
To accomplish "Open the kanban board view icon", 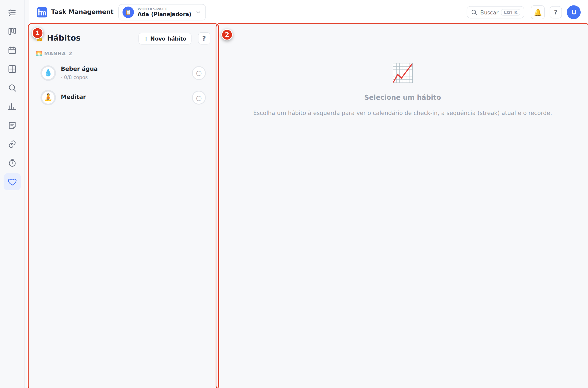I will tap(12, 31).
